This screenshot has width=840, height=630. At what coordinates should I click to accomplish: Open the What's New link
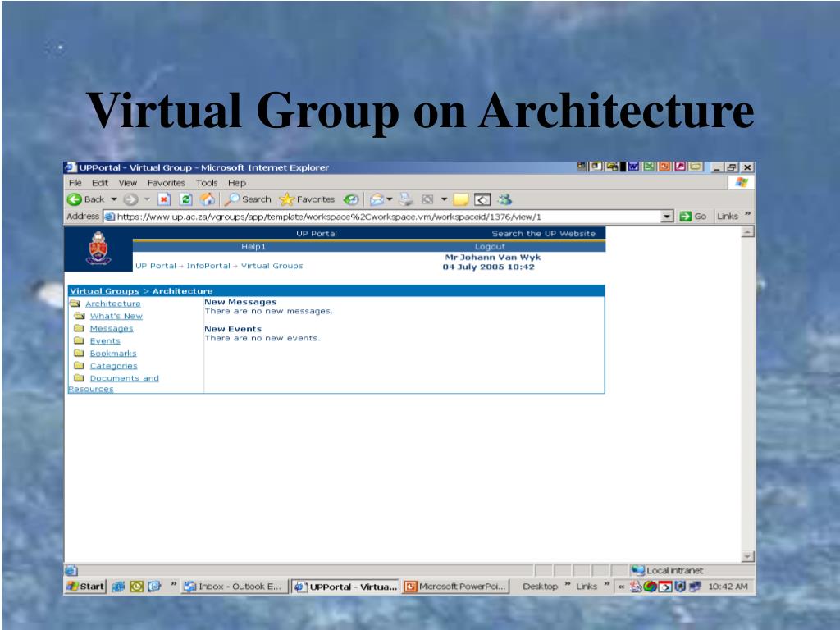pyautogui.click(x=116, y=316)
